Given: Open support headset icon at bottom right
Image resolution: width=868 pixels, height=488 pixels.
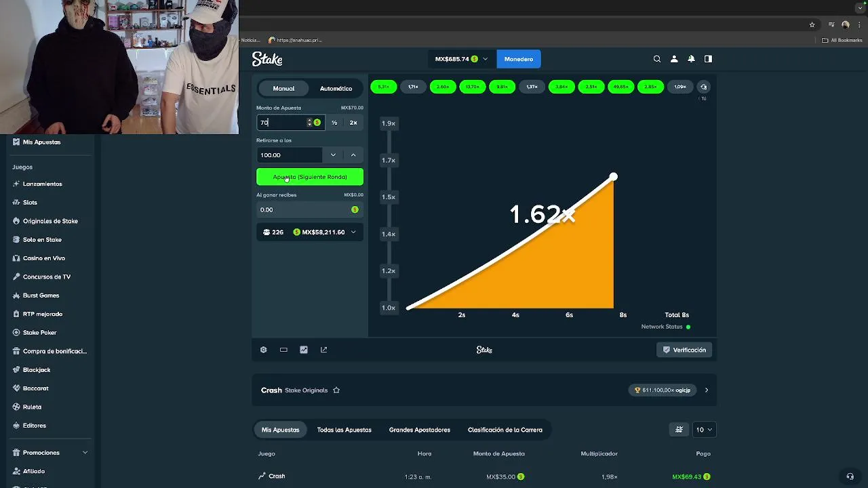Looking at the screenshot, I should pos(850,476).
